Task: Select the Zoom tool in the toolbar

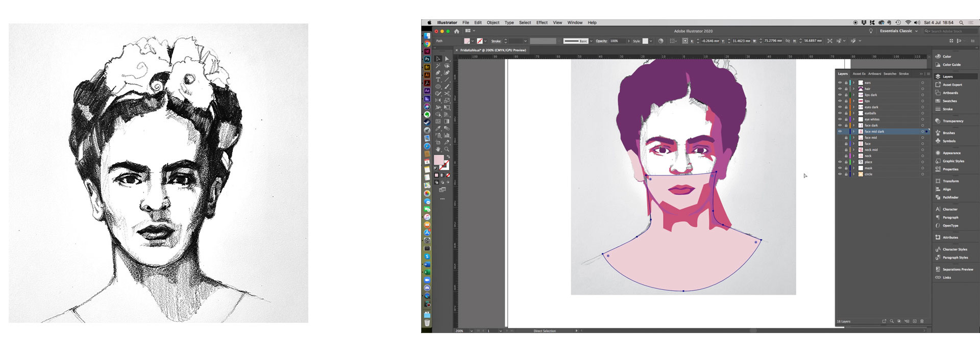Action: click(x=447, y=149)
